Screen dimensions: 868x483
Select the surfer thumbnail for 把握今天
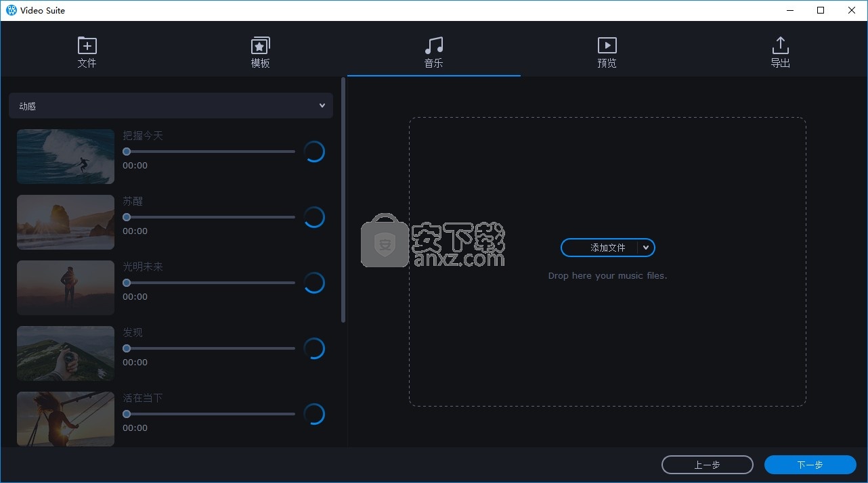pyautogui.click(x=66, y=156)
